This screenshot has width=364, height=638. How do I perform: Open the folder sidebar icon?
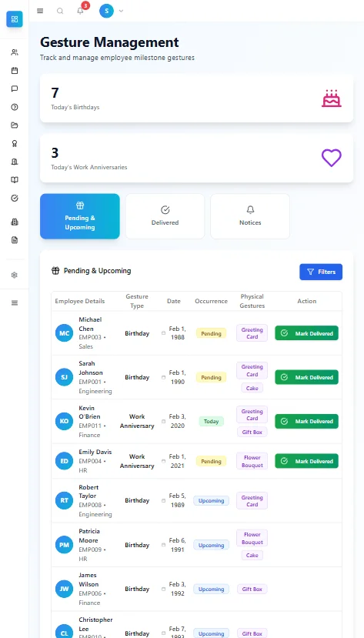[14, 125]
